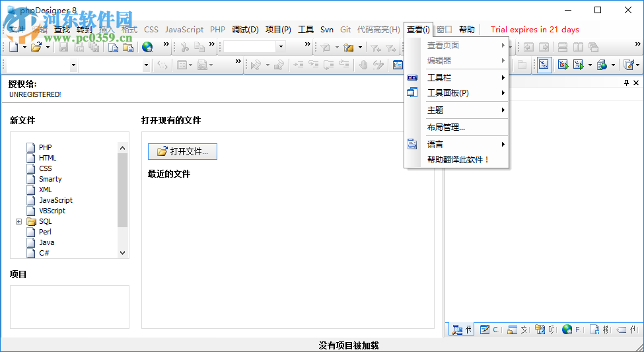Viewport: 644px width, 352px height.
Task: Open the file browser bottom tab
Action: (517, 330)
